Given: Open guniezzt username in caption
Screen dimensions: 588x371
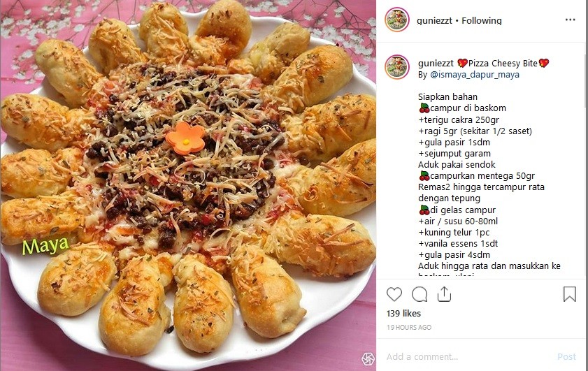Looking at the screenshot, I should pos(436,64).
